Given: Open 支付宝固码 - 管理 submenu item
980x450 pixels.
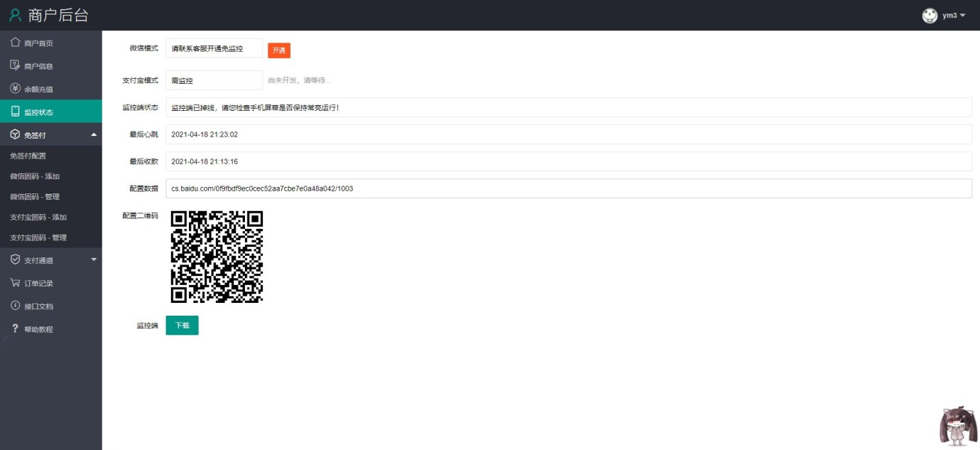Looking at the screenshot, I should (x=51, y=237).
